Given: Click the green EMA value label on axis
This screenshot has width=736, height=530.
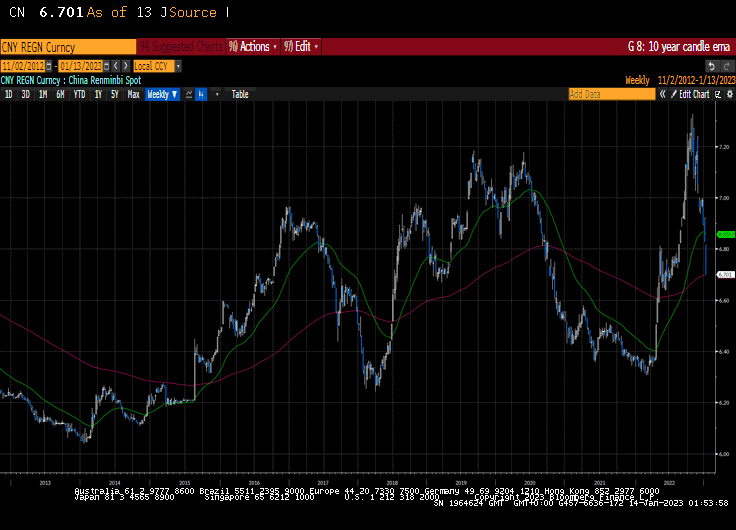Looking at the screenshot, I should click(726, 234).
